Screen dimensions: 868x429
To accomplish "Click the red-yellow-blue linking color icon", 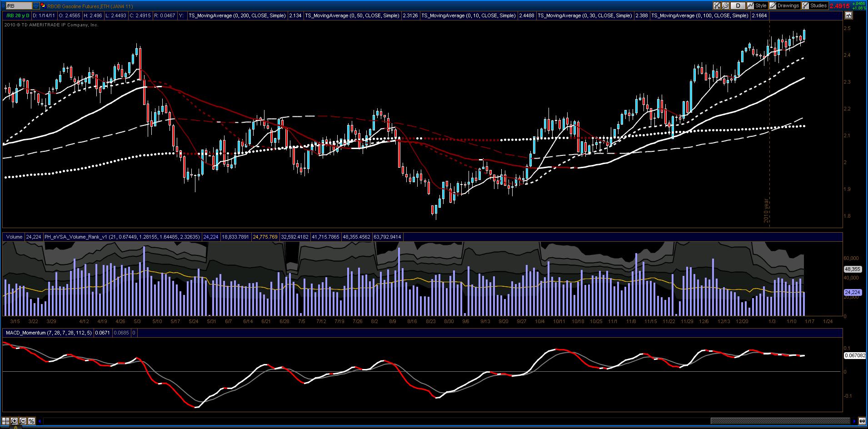I will click(x=43, y=6).
